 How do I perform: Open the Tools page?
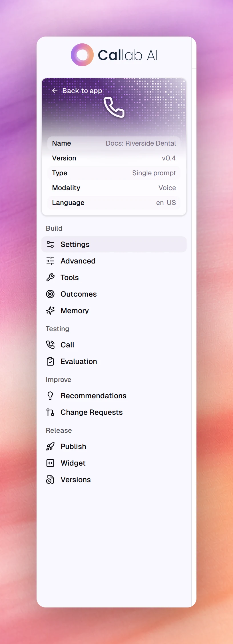(x=114, y=277)
